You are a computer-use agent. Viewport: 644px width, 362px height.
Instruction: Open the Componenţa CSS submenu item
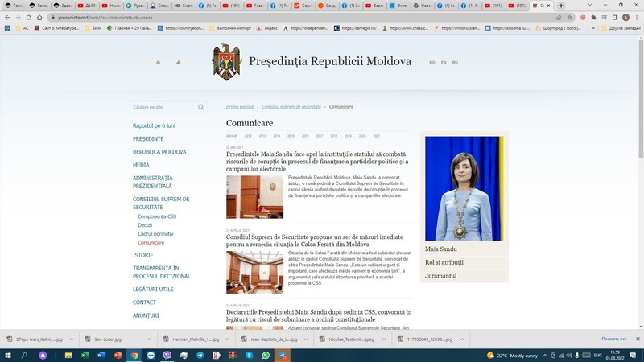157,216
